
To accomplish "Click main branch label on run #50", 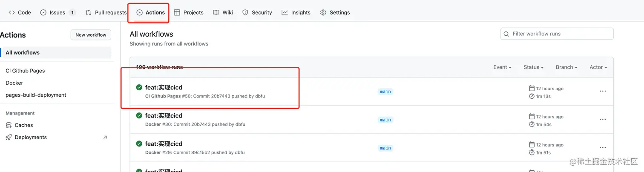I will [385, 92].
